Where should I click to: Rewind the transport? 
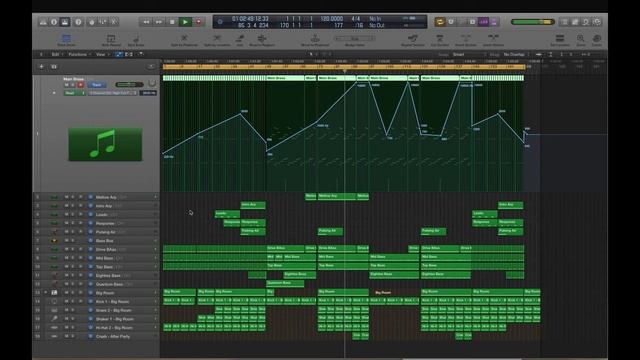pyautogui.click(x=146, y=22)
